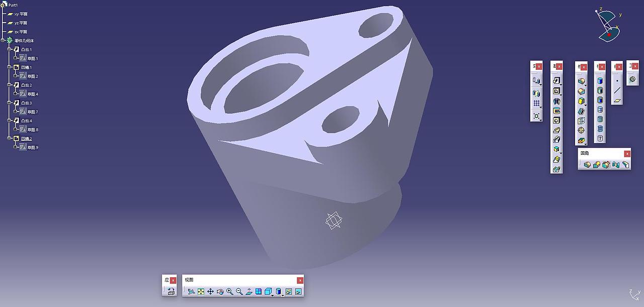
Task: Select the Mirror transformation tool
Action: pyautogui.click(x=536, y=93)
